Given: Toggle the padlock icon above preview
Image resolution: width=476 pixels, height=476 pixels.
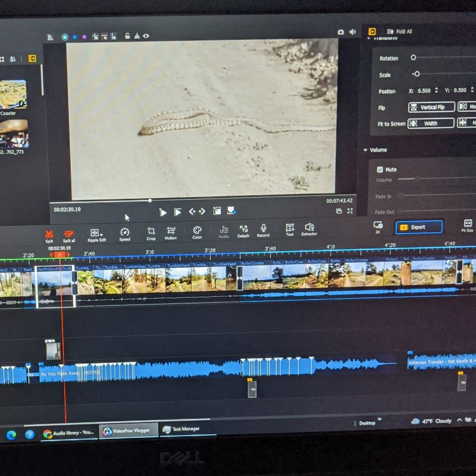Looking at the screenshot, I should (127, 36).
